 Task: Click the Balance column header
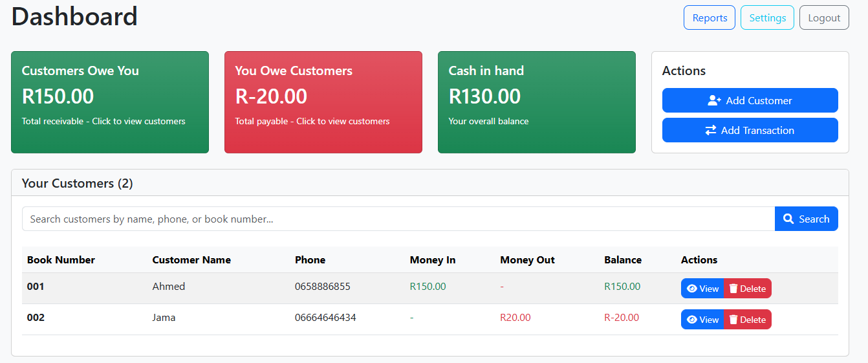click(623, 260)
